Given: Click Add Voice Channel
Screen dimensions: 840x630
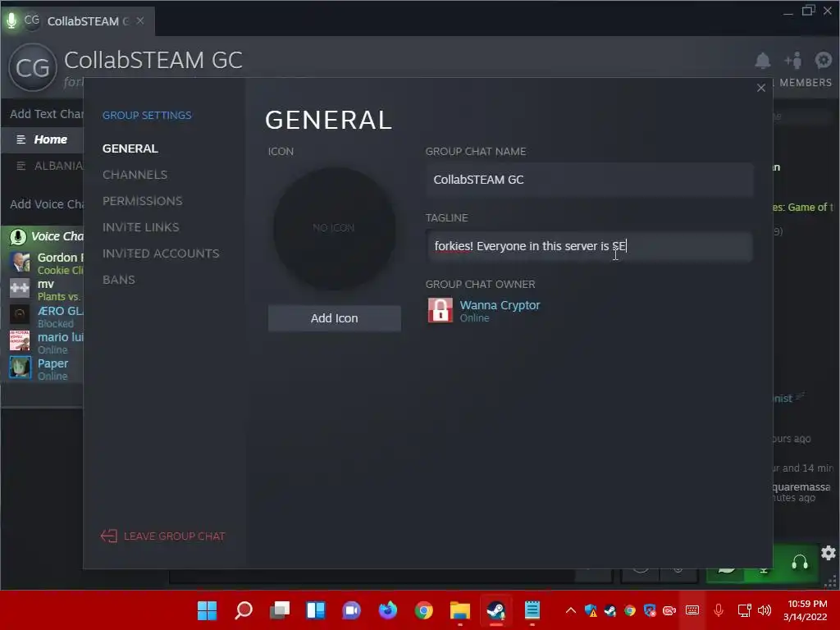Looking at the screenshot, I should tap(46, 204).
